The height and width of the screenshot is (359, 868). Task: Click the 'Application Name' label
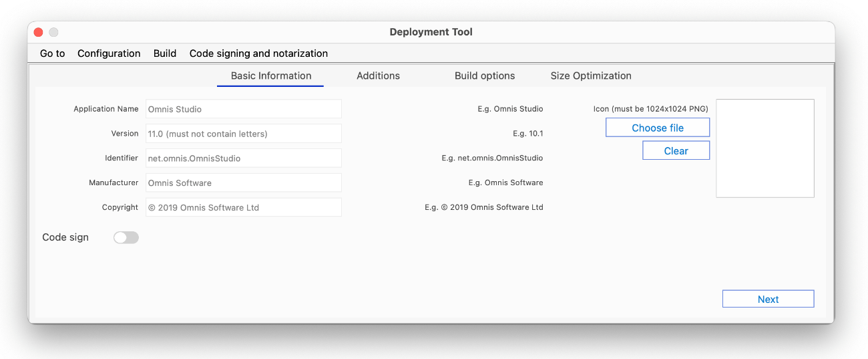[106, 109]
